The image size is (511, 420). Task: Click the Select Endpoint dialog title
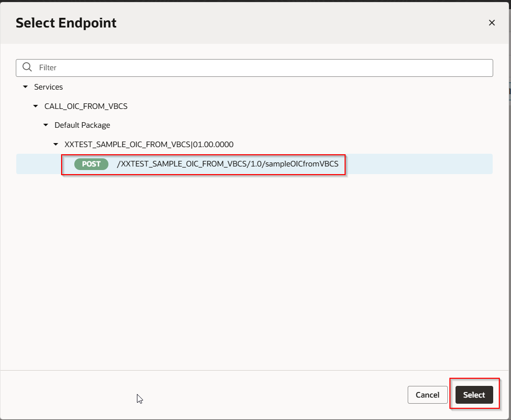(x=66, y=22)
